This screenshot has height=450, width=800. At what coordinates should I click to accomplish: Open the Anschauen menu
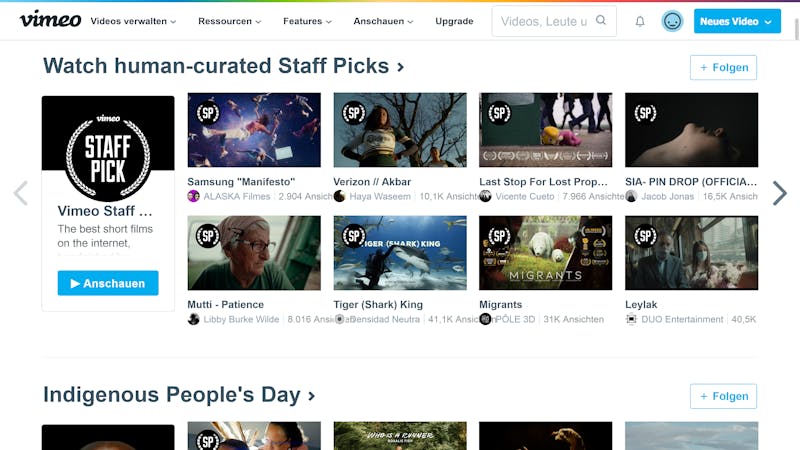coord(383,21)
